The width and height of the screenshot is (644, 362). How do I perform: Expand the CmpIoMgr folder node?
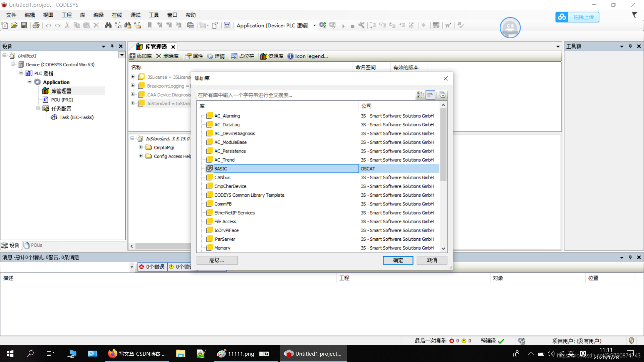coord(141,147)
